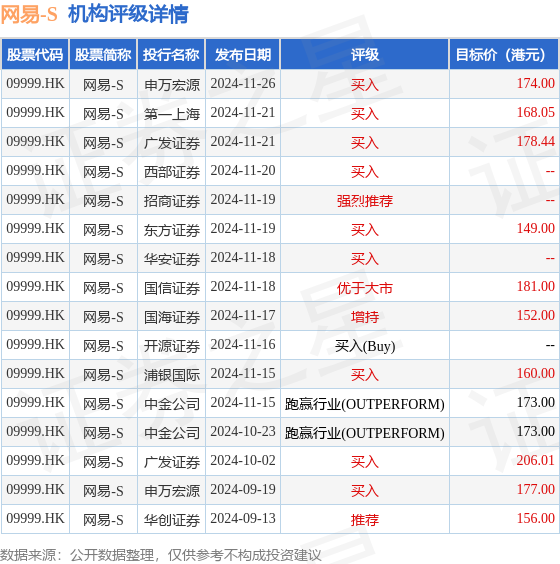Click the 网易-S title text
The image size is (560, 564).
click(29, 14)
